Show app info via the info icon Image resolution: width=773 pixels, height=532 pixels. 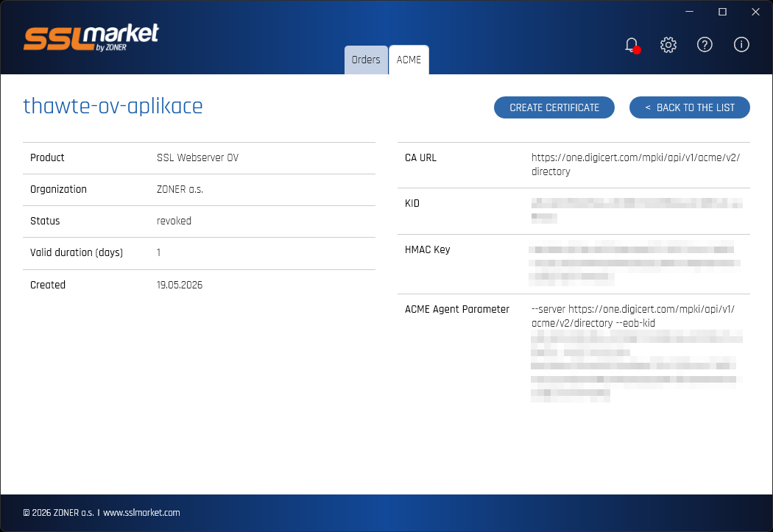[x=741, y=45]
